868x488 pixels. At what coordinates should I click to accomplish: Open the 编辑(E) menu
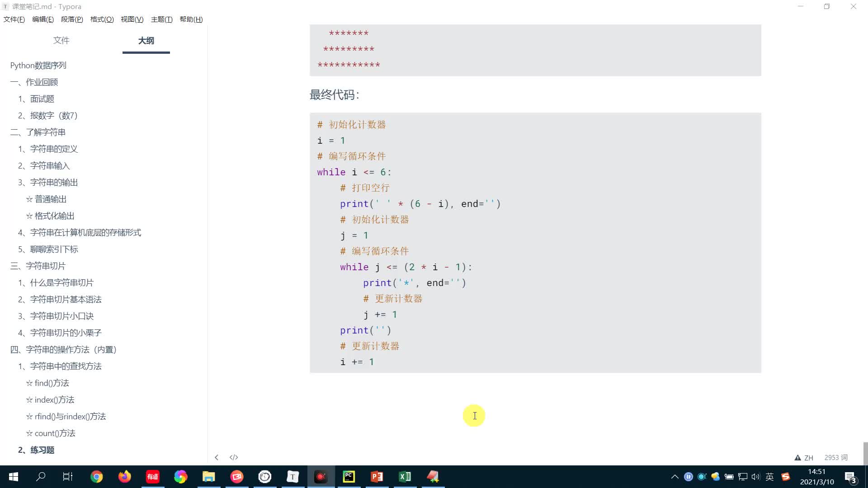pyautogui.click(x=43, y=19)
